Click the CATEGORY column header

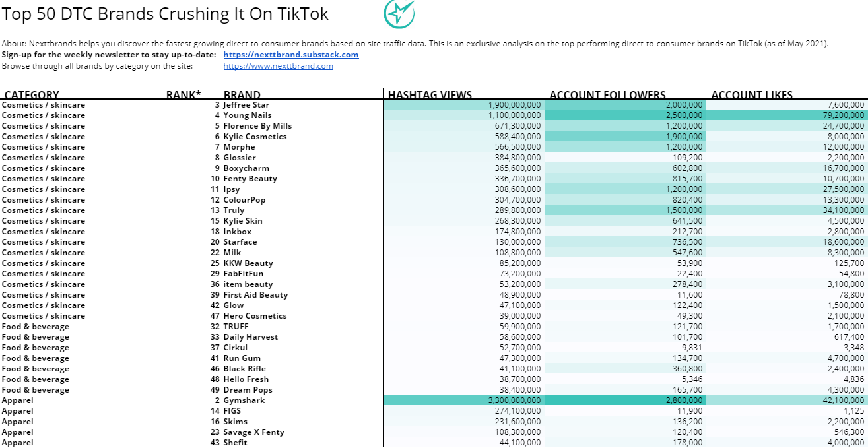[32, 94]
